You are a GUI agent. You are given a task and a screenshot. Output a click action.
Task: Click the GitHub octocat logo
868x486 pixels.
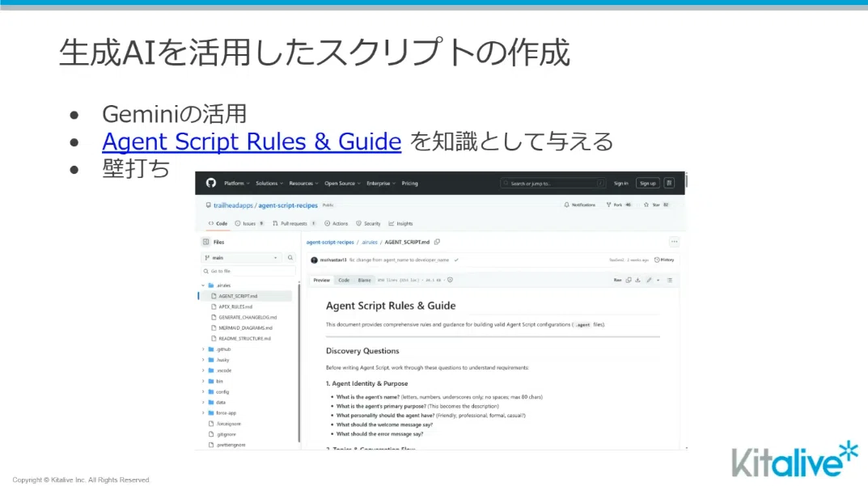pyautogui.click(x=211, y=184)
